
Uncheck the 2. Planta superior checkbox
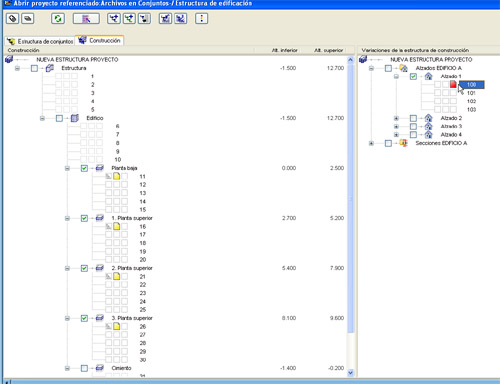pos(84,268)
